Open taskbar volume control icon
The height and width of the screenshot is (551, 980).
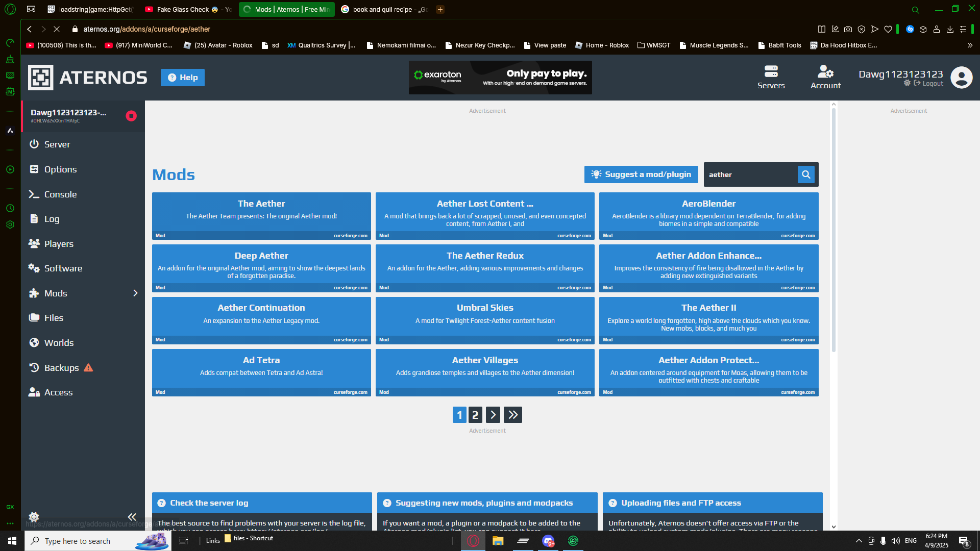895,541
